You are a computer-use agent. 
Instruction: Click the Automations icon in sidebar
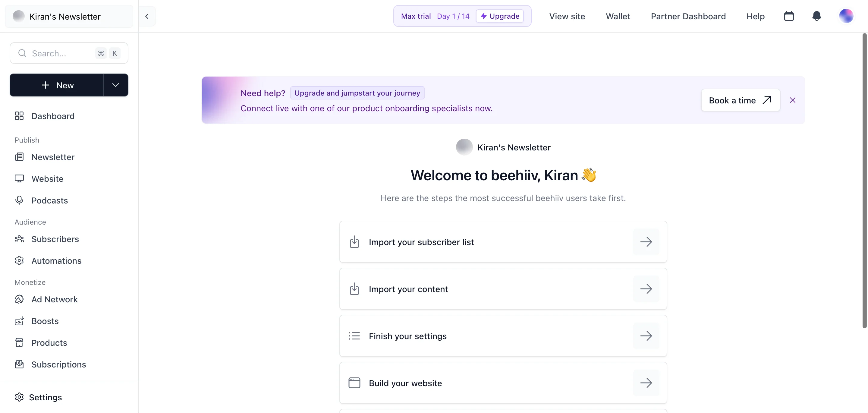click(19, 260)
